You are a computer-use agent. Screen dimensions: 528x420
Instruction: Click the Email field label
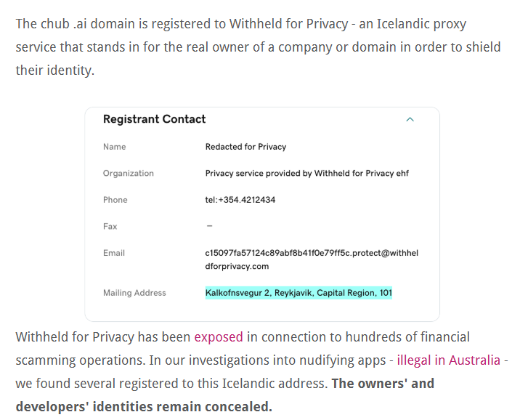pyautogui.click(x=114, y=253)
